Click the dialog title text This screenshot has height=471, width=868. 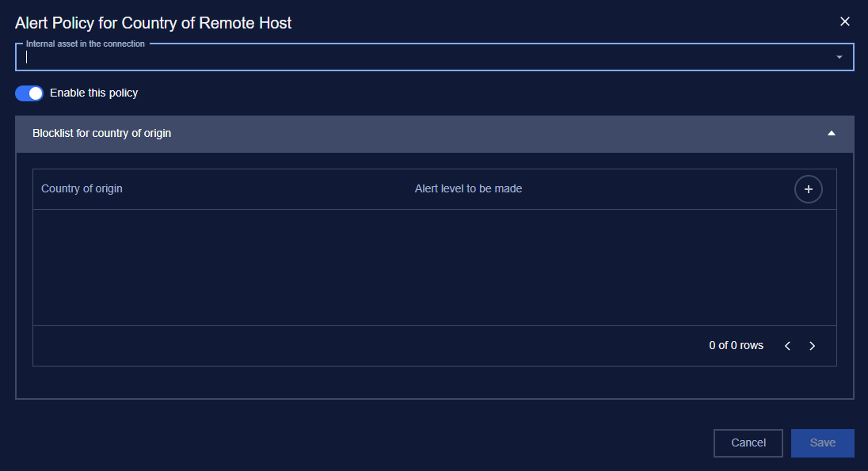[x=154, y=23]
